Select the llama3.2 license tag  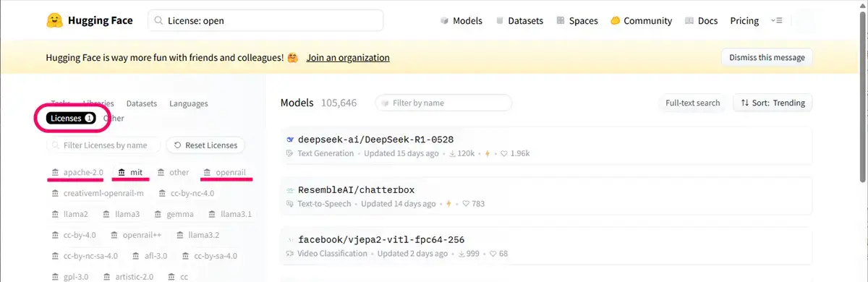tap(197, 235)
